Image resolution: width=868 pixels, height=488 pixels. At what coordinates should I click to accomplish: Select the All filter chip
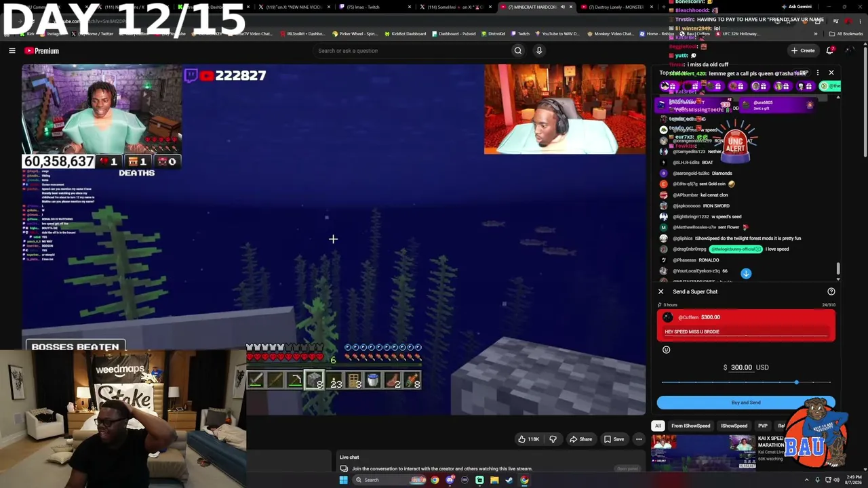(658, 426)
